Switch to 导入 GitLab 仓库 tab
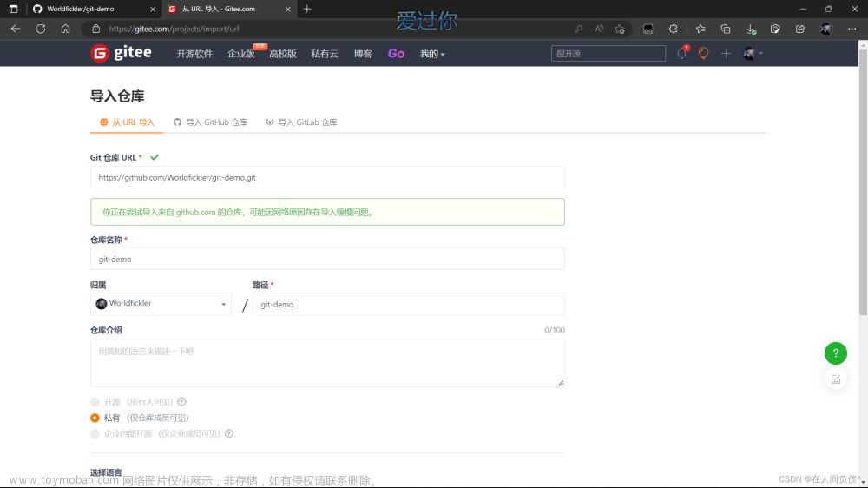The height and width of the screenshot is (488, 868). (x=301, y=122)
